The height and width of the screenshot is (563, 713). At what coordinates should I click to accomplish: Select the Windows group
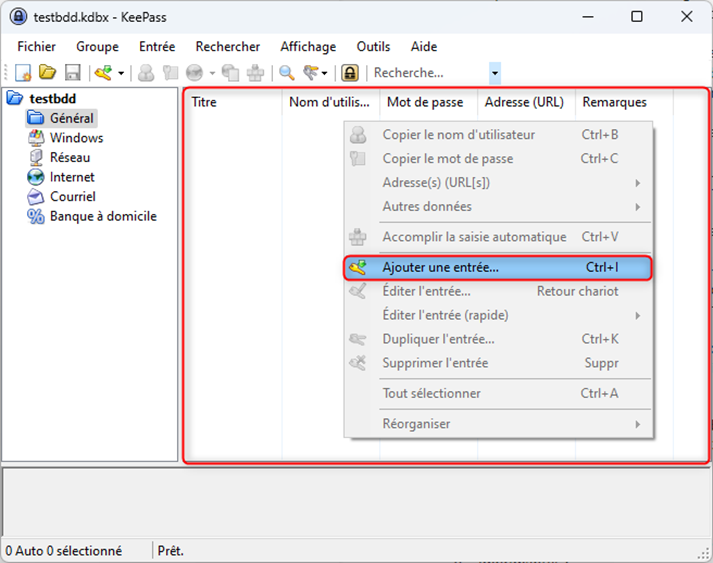coord(76,138)
